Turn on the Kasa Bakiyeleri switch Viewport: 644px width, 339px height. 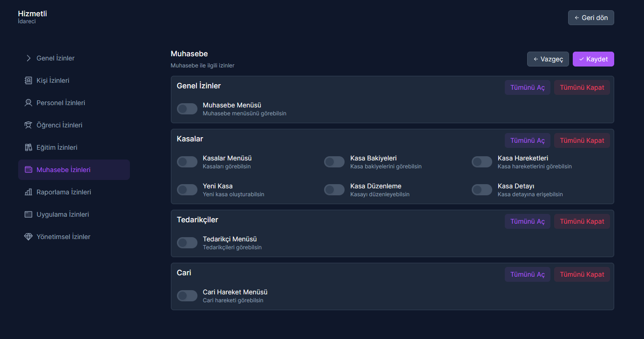tap(334, 162)
